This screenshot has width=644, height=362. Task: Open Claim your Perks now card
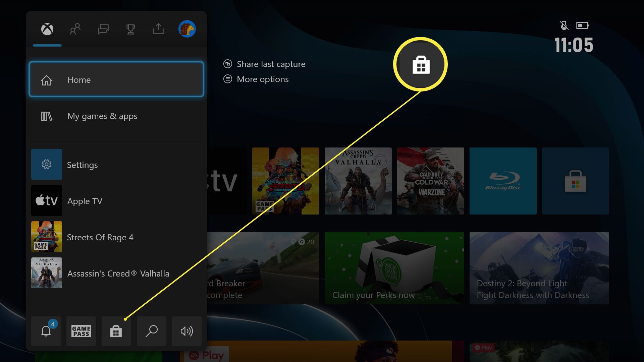click(x=394, y=268)
